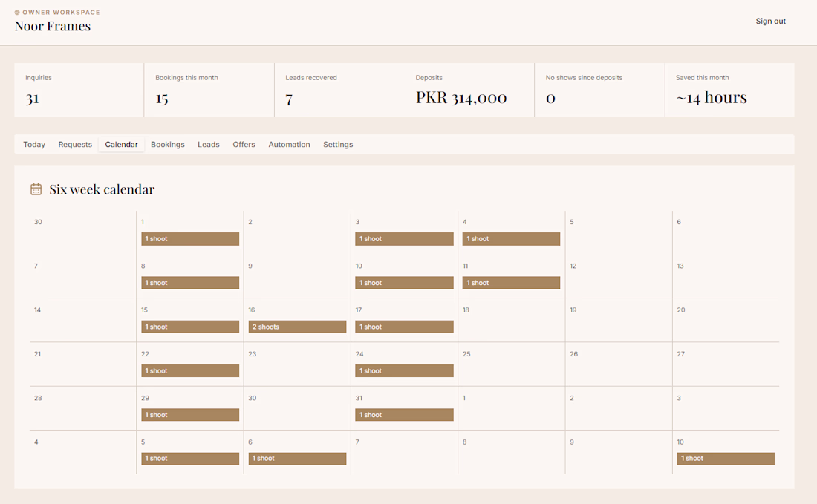Select day 23 in the calendar
Screen dimensions: 817x504
point(298,364)
